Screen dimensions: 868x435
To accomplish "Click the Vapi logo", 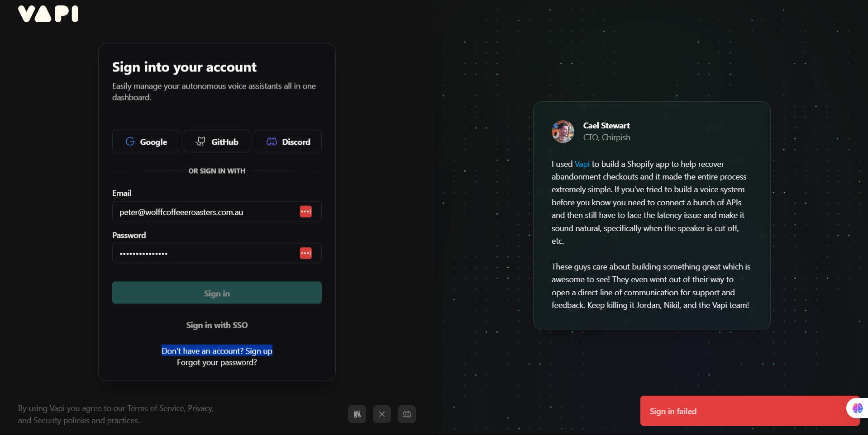I will [x=48, y=14].
